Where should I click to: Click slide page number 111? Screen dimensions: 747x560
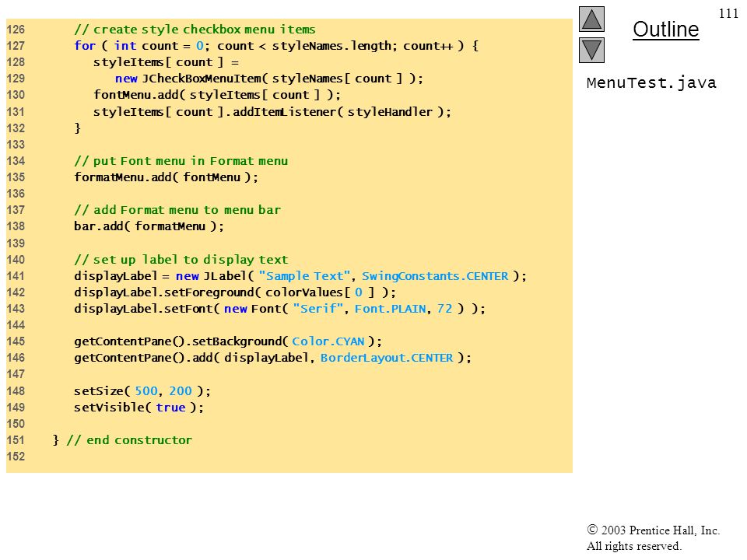(728, 13)
